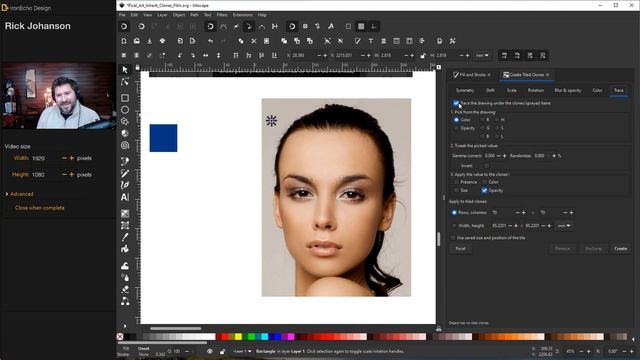Screen dimensions: 640x360
Task: Switch to Rotation tab
Action: (536, 91)
